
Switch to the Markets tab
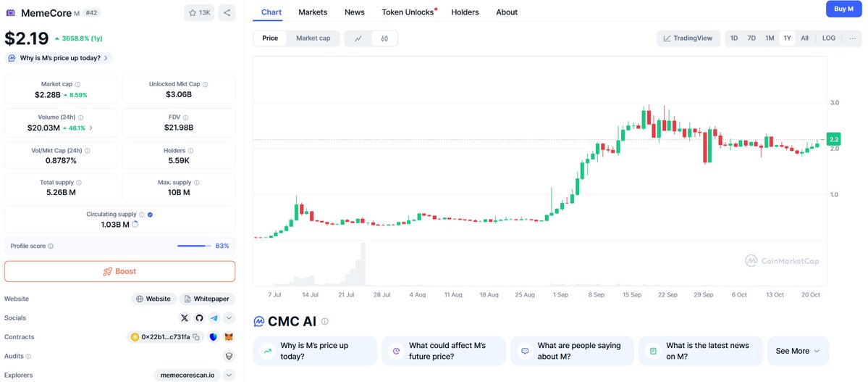point(313,12)
